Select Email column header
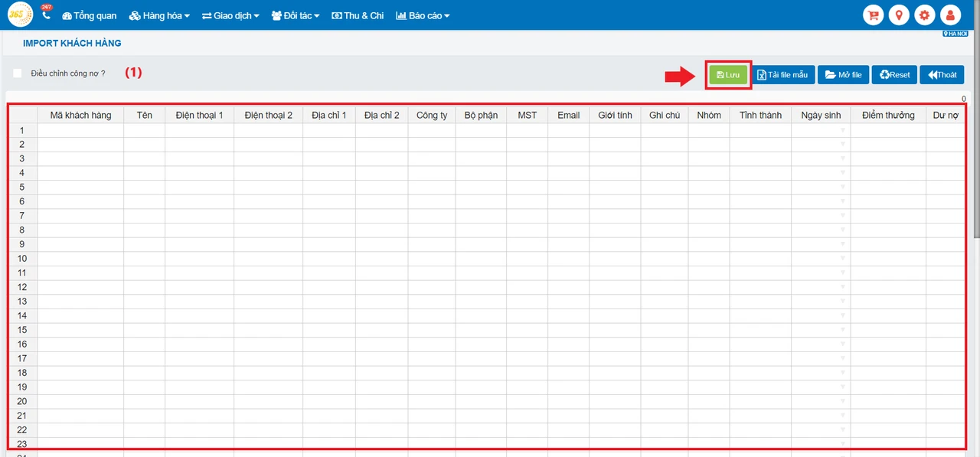Image resolution: width=980 pixels, height=457 pixels. pos(569,116)
